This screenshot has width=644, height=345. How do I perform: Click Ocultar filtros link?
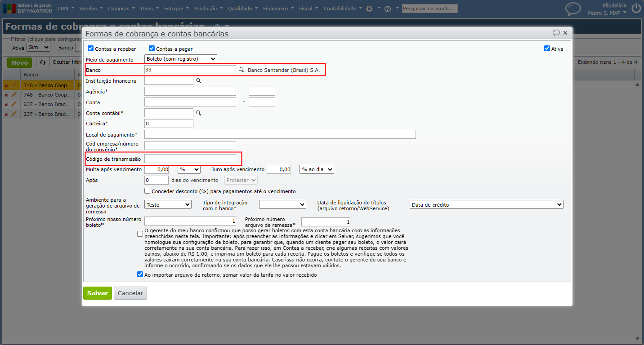[67, 62]
